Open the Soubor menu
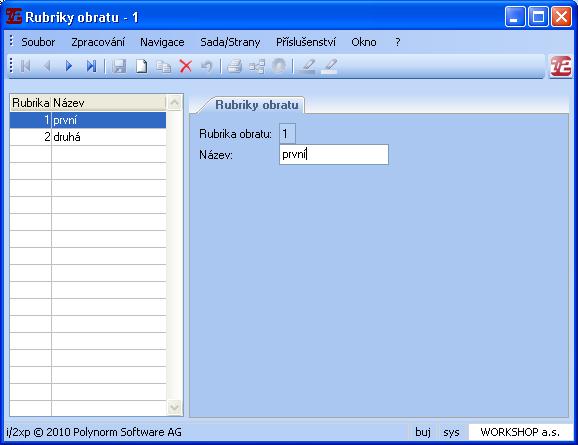The width and height of the screenshot is (578, 445). point(38,42)
